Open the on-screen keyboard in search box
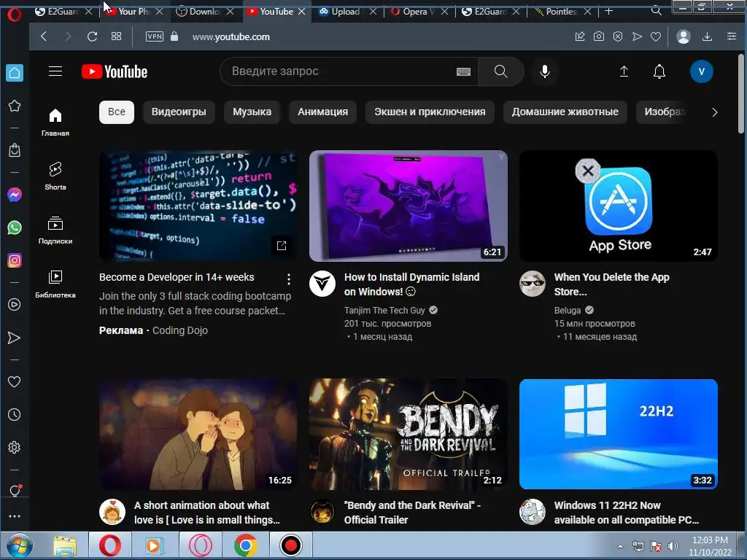The width and height of the screenshot is (747, 560). [463, 72]
